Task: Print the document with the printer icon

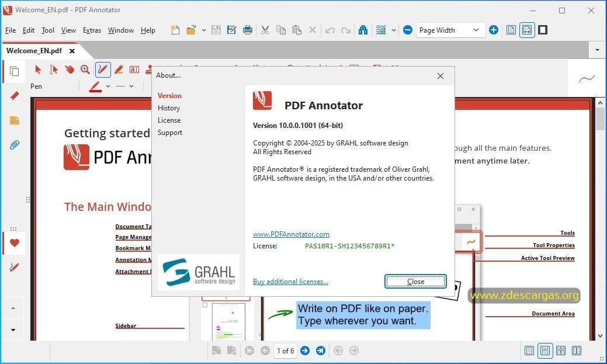Action: pyautogui.click(x=247, y=30)
